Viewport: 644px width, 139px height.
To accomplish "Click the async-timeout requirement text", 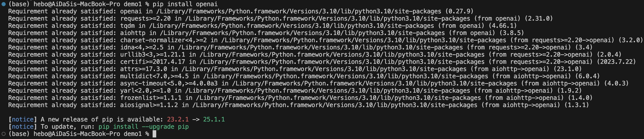I will 169,83.
